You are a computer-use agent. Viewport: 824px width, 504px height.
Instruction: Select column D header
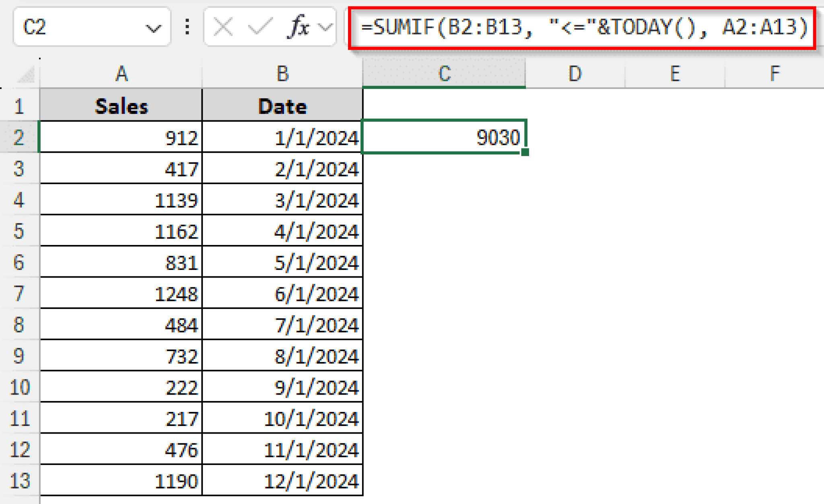(x=575, y=74)
